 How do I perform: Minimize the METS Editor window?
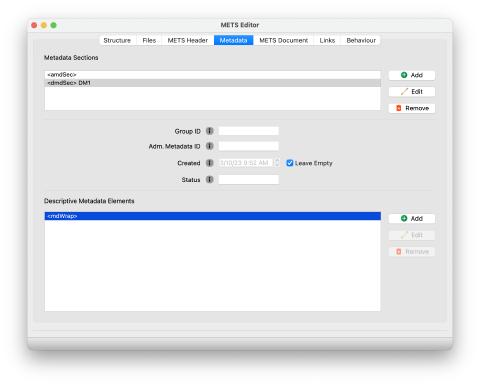coord(44,25)
